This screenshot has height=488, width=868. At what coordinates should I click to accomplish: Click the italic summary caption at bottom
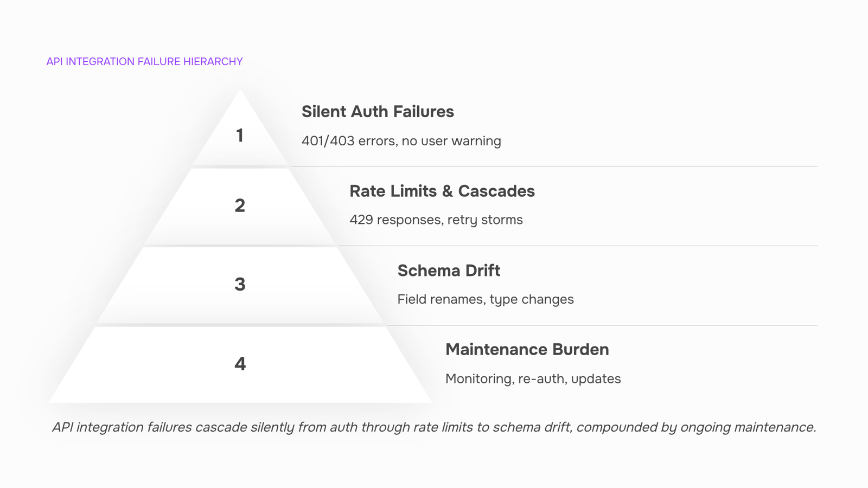[x=434, y=427]
